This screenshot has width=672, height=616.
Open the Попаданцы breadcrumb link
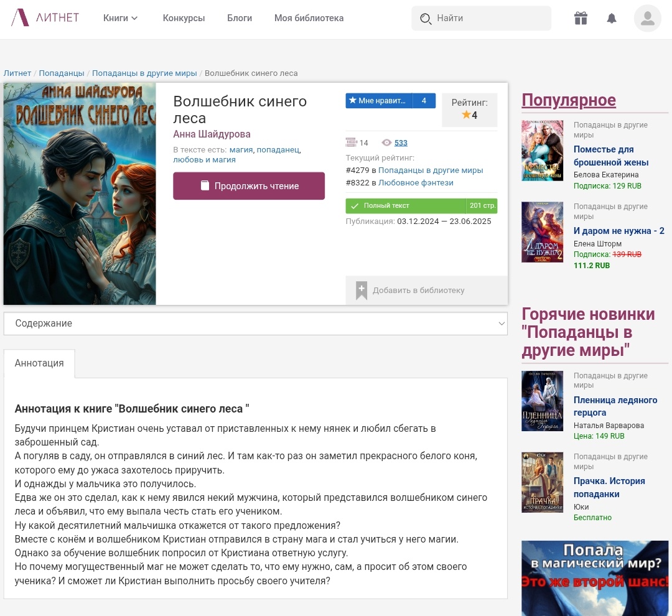62,73
